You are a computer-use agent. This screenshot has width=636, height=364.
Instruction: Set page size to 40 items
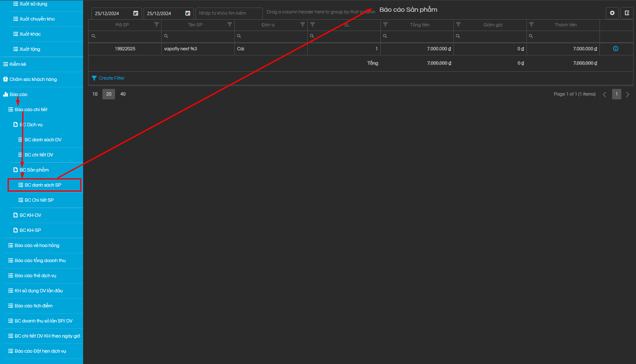[123, 94]
